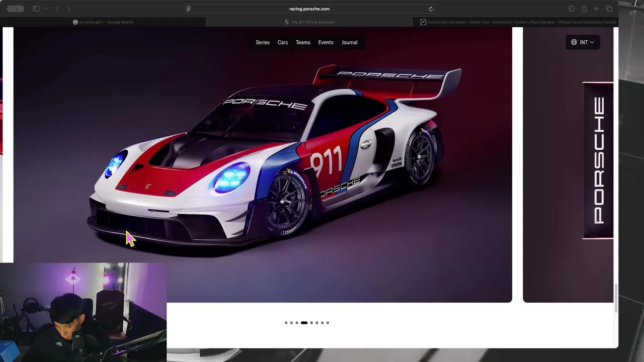
Task: Open the page menu icon in the address bar
Action: (x=188, y=9)
